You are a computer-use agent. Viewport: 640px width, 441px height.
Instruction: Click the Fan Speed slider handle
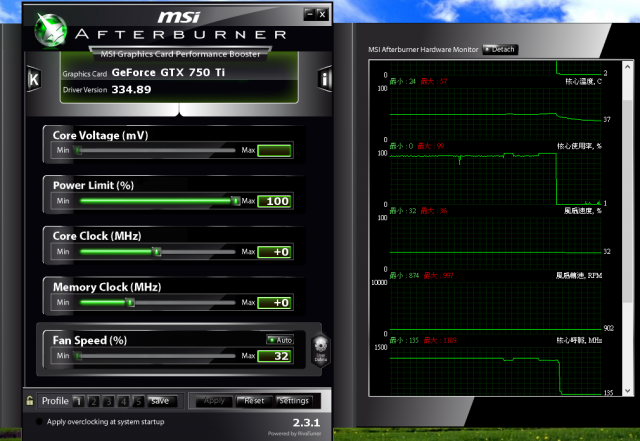click(x=78, y=356)
